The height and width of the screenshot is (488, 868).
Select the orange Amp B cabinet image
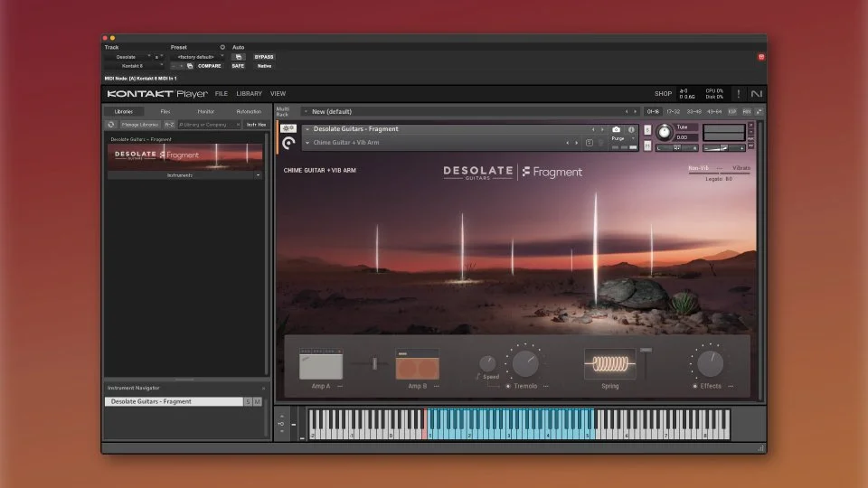click(x=418, y=364)
